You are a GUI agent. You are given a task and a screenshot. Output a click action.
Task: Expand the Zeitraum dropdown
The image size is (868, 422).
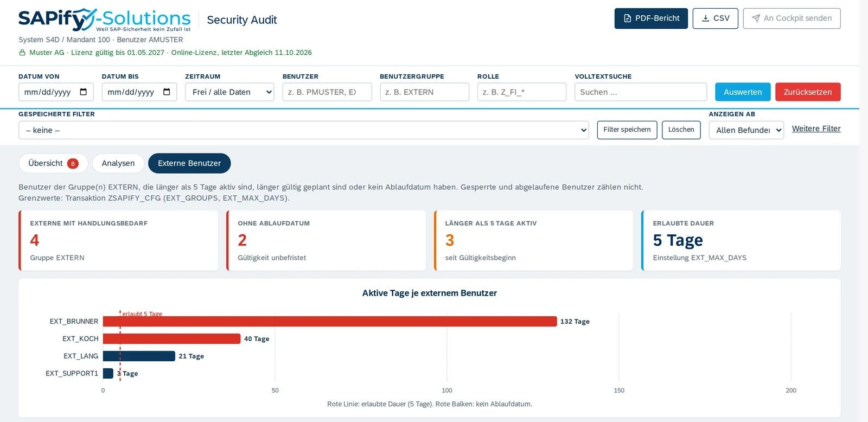[x=230, y=92]
